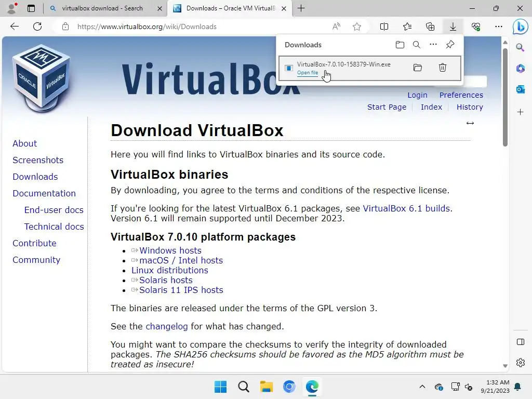Image resolution: width=532 pixels, height=399 pixels.
Task: Open Read aloud icon in address bar
Action: pos(336,26)
